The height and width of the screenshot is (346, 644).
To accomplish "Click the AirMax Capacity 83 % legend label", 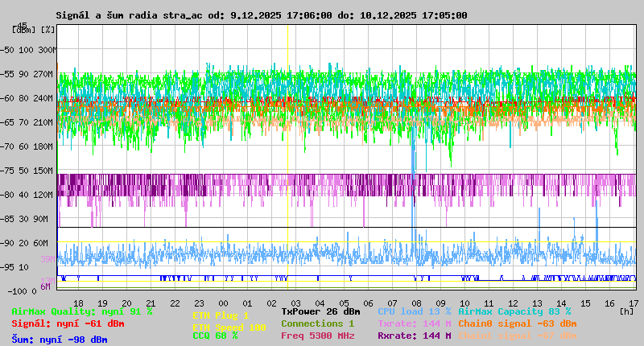I will (x=514, y=311).
